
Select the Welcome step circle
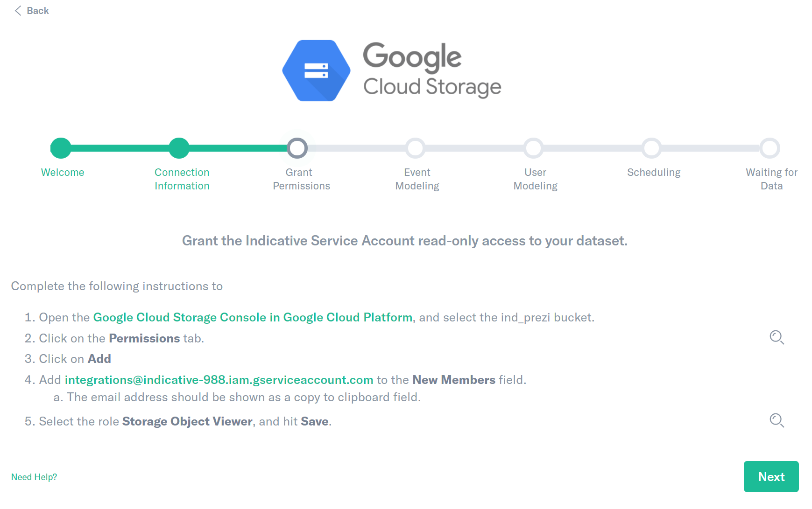click(x=61, y=148)
